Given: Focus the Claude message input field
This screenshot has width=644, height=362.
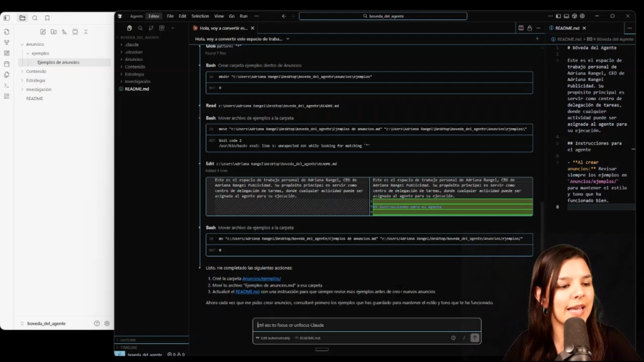Looking at the screenshot, I should pos(366,325).
